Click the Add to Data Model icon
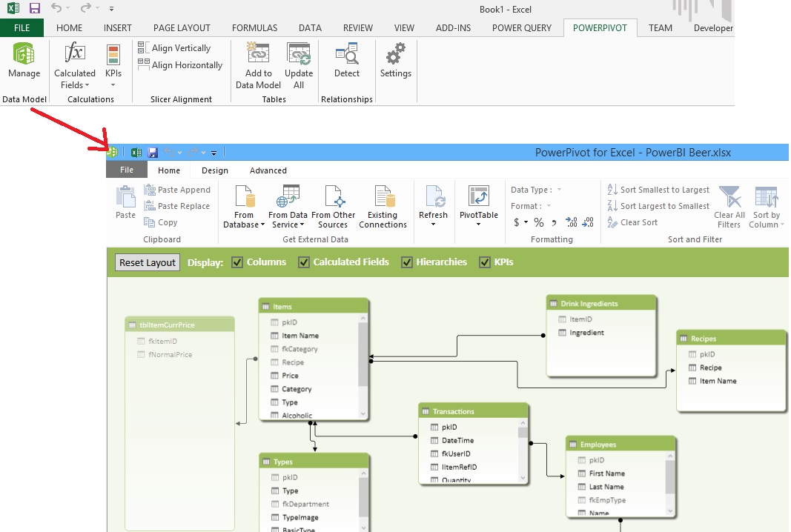791x532 pixels. [258, 55]
